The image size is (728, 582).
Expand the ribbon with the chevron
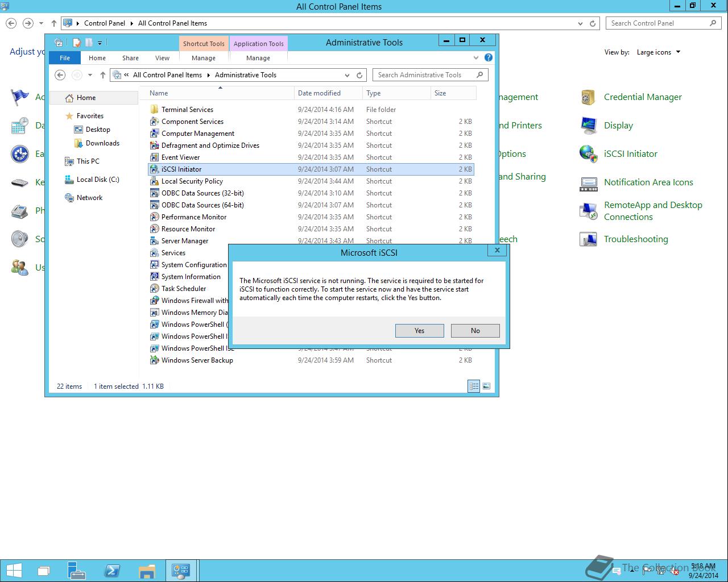476,57
